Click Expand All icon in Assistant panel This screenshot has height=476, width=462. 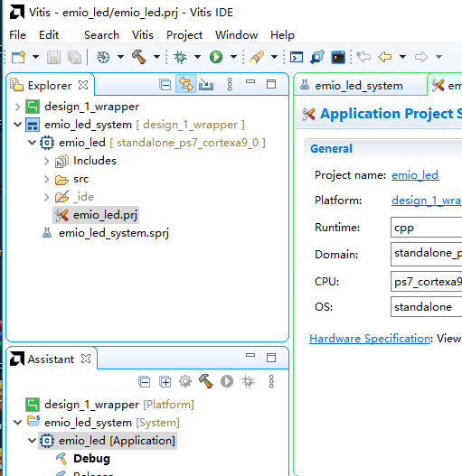[x=165, y=381]
